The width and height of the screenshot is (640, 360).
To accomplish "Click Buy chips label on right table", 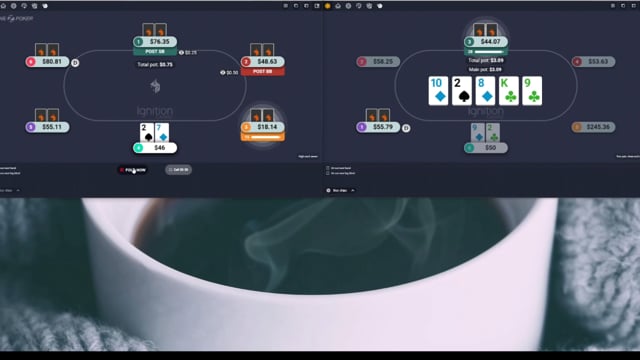I will click(x=340, y=190).
